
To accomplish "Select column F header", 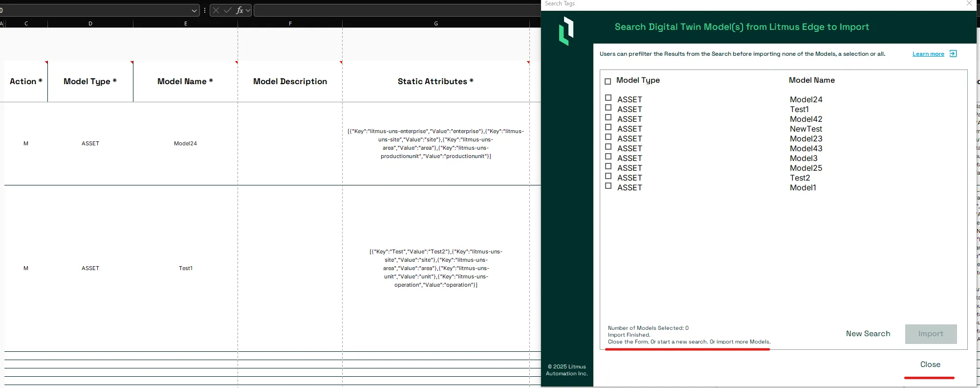I will 290,23.
